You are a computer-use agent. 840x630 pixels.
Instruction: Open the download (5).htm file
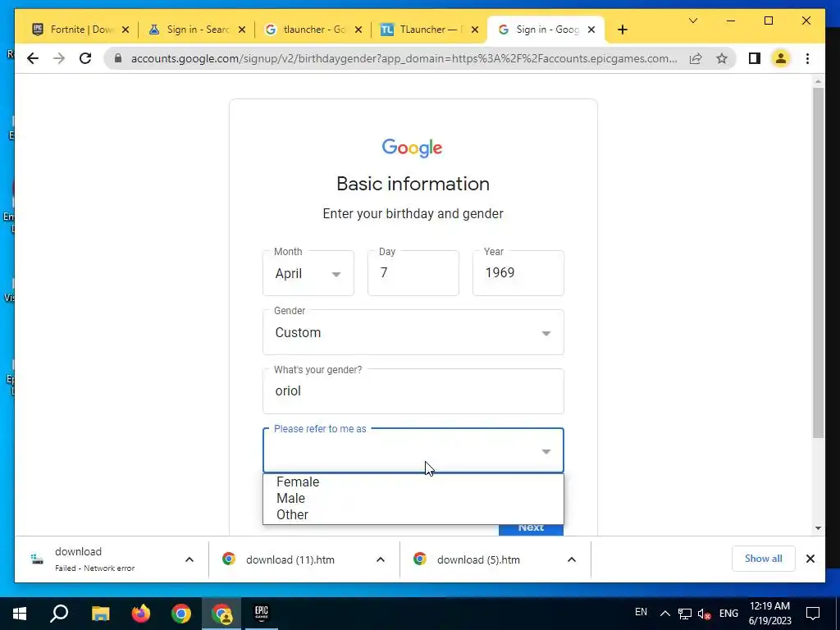coord(478,559)
